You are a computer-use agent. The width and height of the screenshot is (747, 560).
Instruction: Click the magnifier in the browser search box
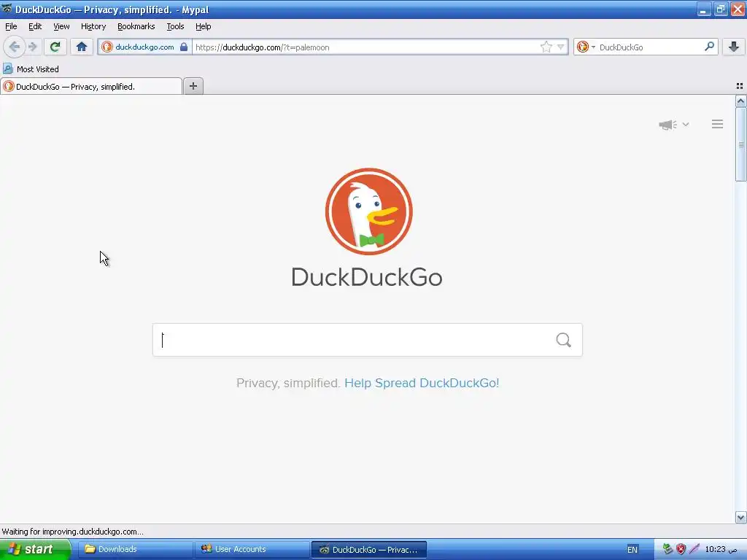click(x=709, y=46)
